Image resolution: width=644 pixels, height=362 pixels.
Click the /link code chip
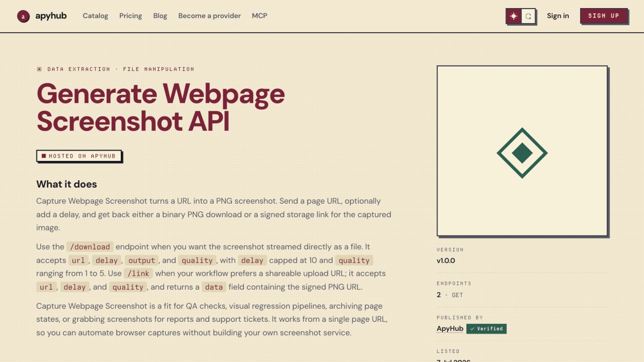tap(138, 274)
